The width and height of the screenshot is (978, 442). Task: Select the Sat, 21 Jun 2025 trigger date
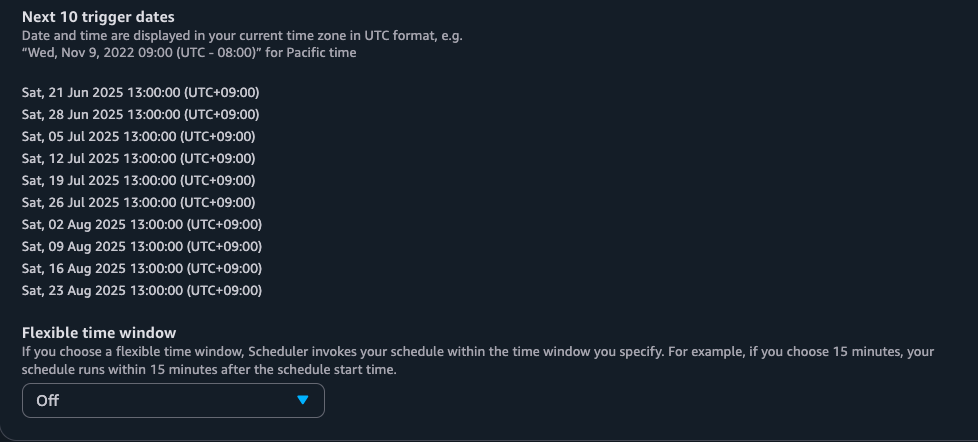click(140, 92)
